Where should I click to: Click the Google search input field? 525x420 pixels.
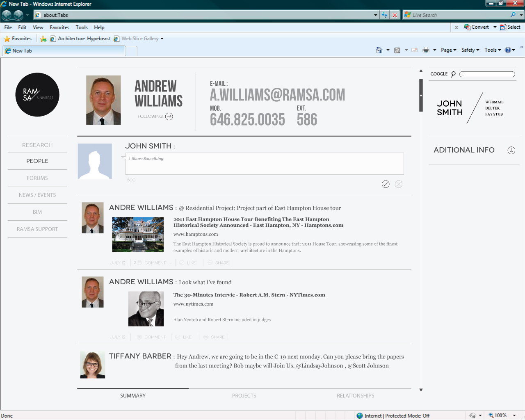point(487,74)
